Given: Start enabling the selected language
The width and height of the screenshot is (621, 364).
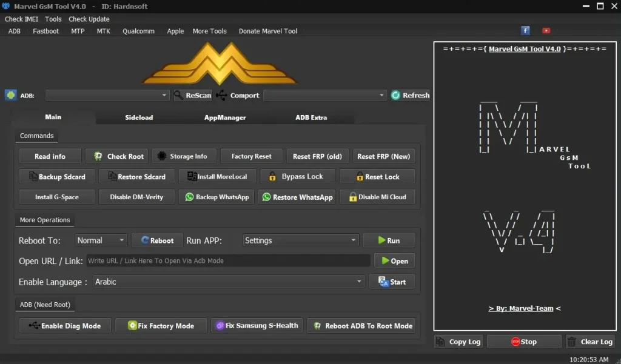Looking at the screenshot, I should (x=392, y=282).
